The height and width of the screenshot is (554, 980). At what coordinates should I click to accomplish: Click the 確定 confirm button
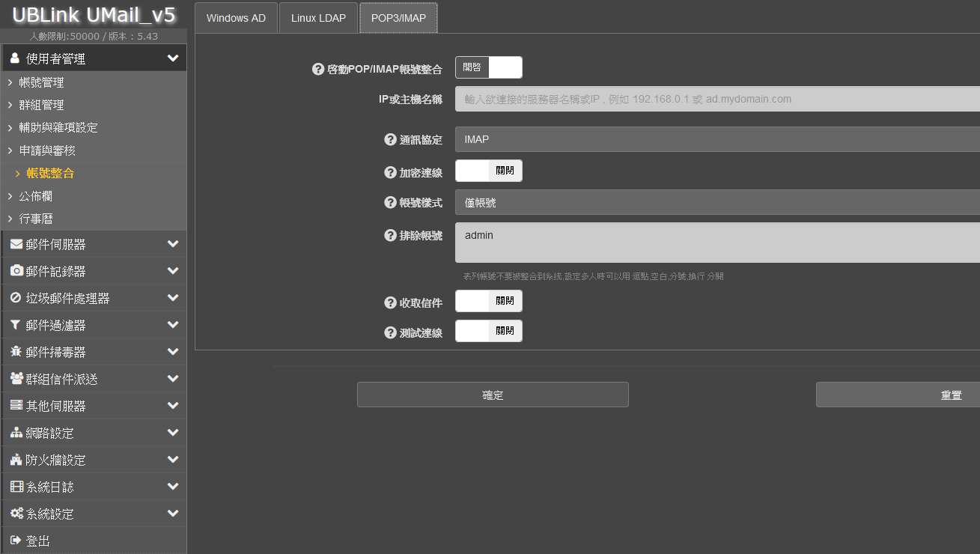493,395
